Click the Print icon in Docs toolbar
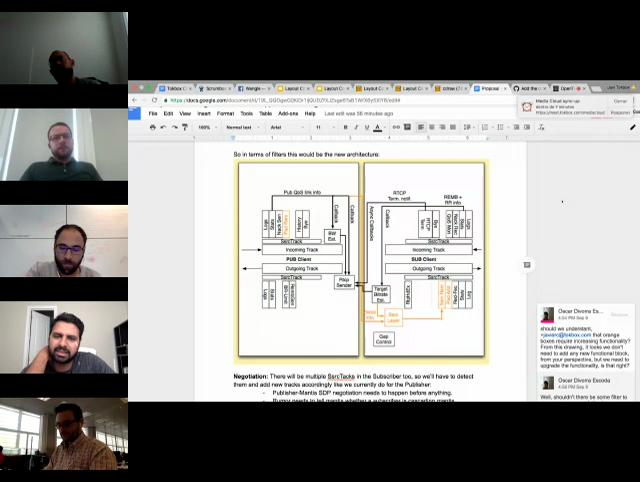Image resolution: width=640 pixels, height=482 pixels. pyautogui.click(x=153, y=127)
